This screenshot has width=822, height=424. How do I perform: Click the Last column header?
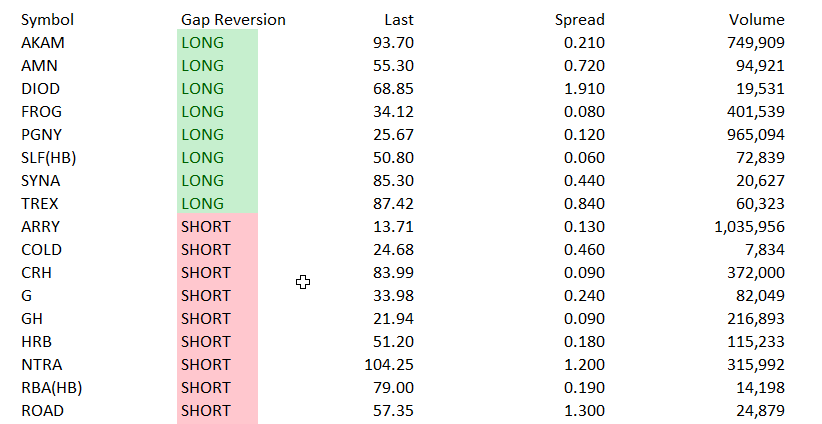click(399, 20)
